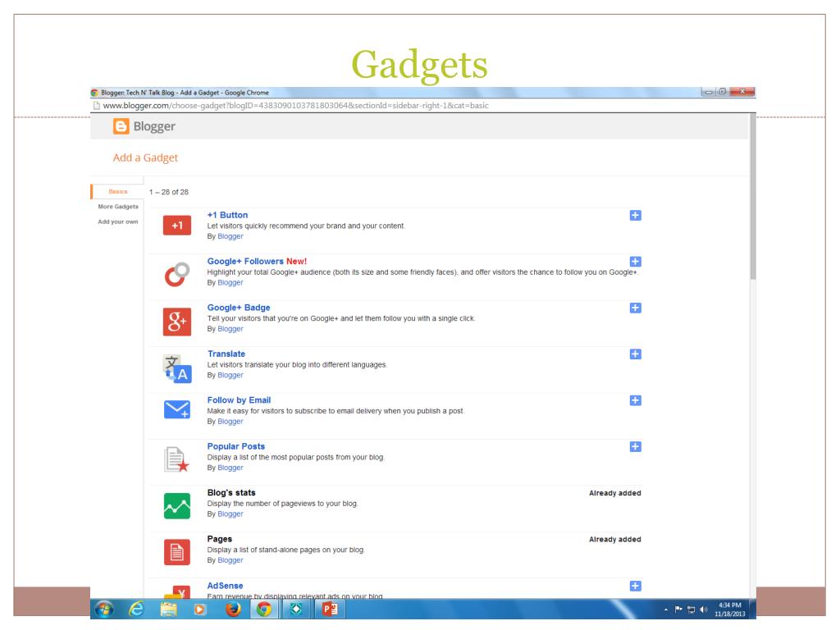Image resolution: width=840 pixels, height=630 pixels.
Task: Click Blogger author link under Pages
Action: [231, 560]
